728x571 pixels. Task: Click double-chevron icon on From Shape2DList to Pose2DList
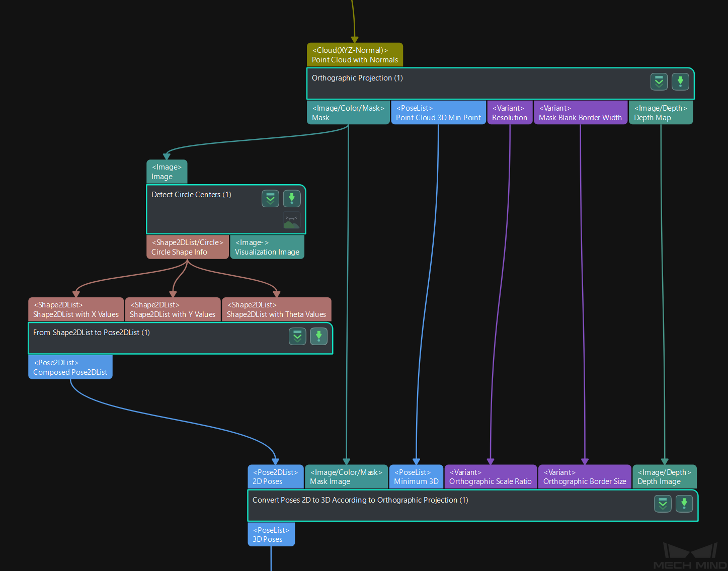(297, 336)
